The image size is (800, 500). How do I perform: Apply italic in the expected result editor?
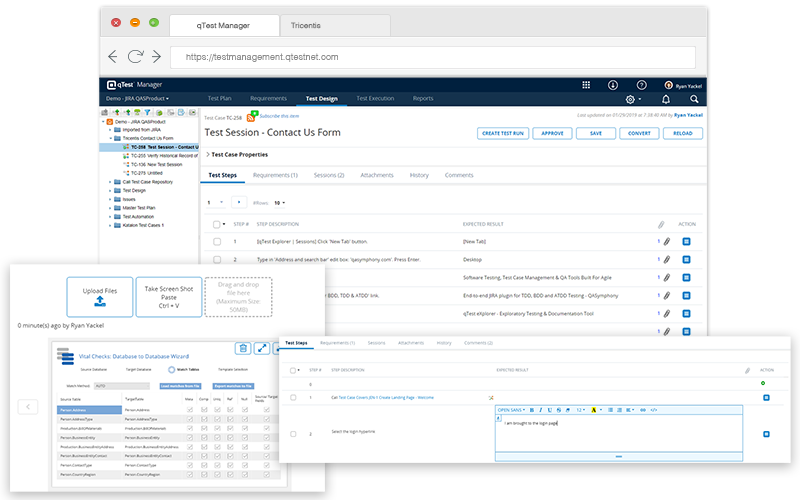(540, 410)
